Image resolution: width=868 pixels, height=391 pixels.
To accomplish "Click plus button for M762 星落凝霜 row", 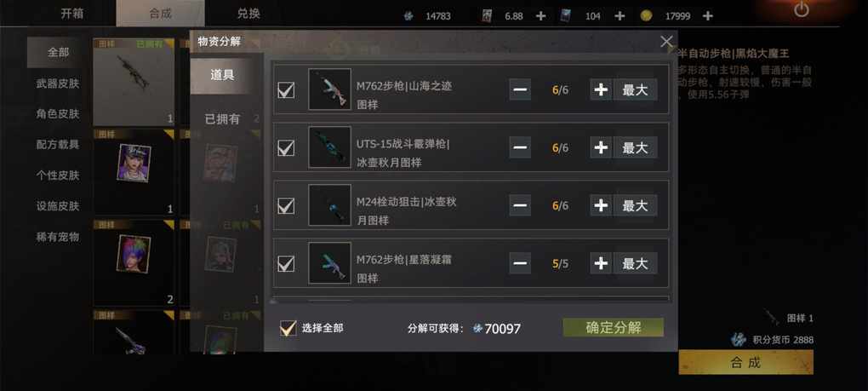I will [x=601, y=263].
